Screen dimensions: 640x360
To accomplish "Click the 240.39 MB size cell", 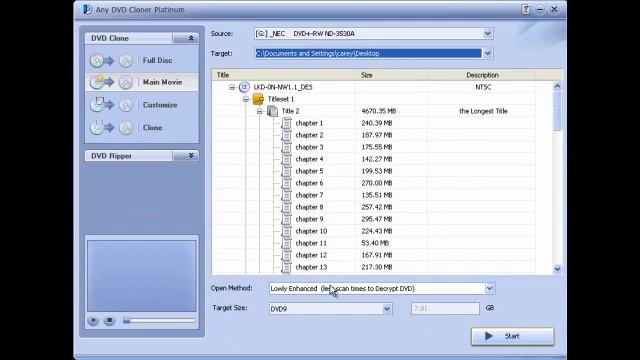I will click(377, 123).
